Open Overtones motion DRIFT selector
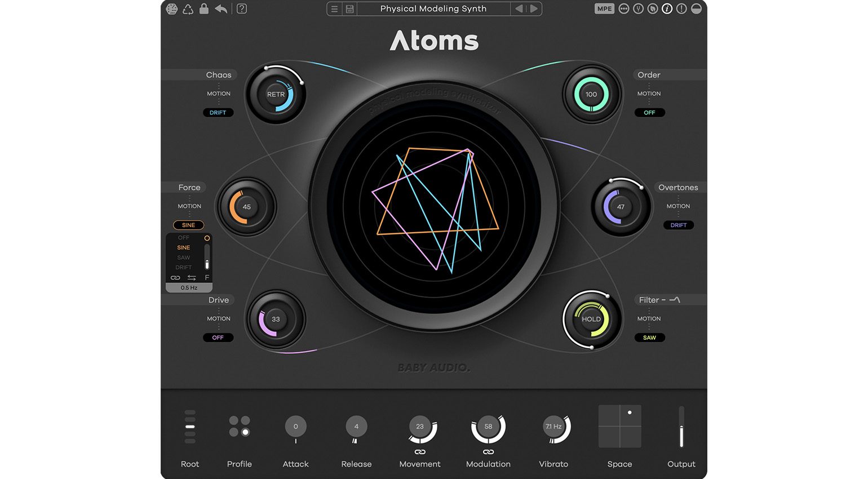Image resolution: width=868 pixels, height=479 pixels. pos(679,225)
